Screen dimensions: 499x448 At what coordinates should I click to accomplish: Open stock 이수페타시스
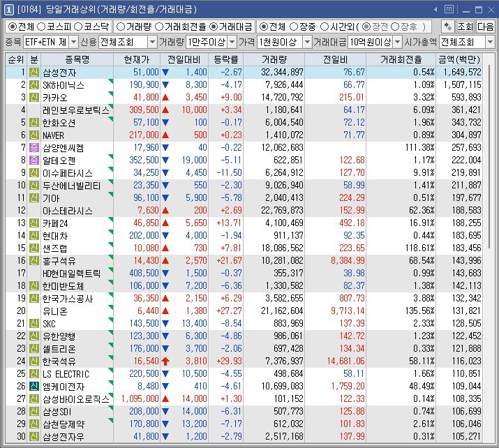coord(68,173)
